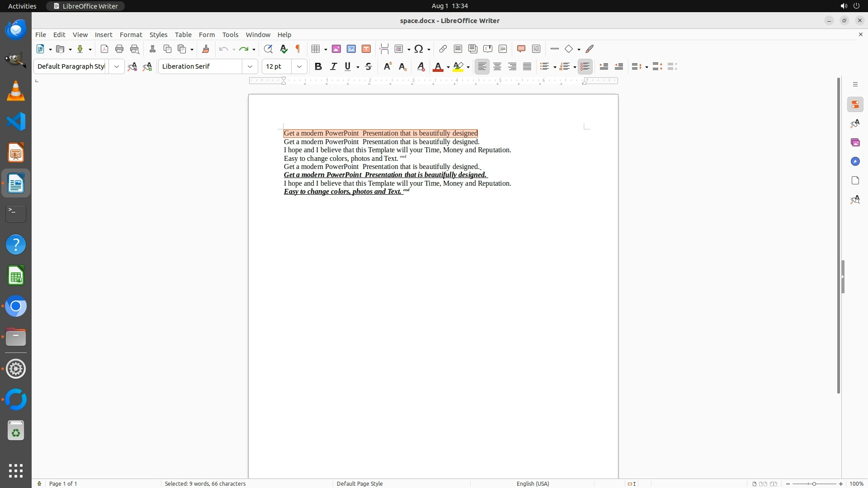The width and height of the screenshot is (868, 488).
Task: Click the Insert Table icon
Action: pyautogui.click(x=316, y=49)
